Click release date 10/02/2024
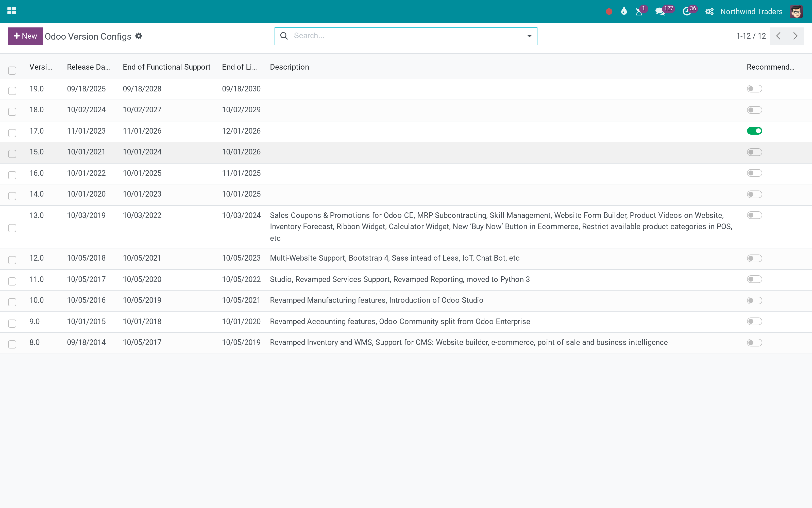Screen dimensions: 812x508 click(x=86, y=109)
